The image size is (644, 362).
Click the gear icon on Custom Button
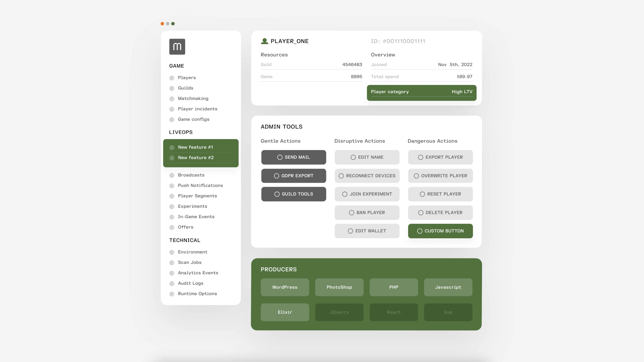tap(419, 231)
